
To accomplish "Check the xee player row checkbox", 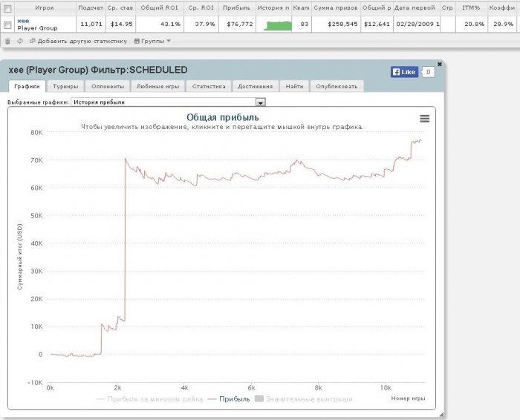I will click(7, 24).
